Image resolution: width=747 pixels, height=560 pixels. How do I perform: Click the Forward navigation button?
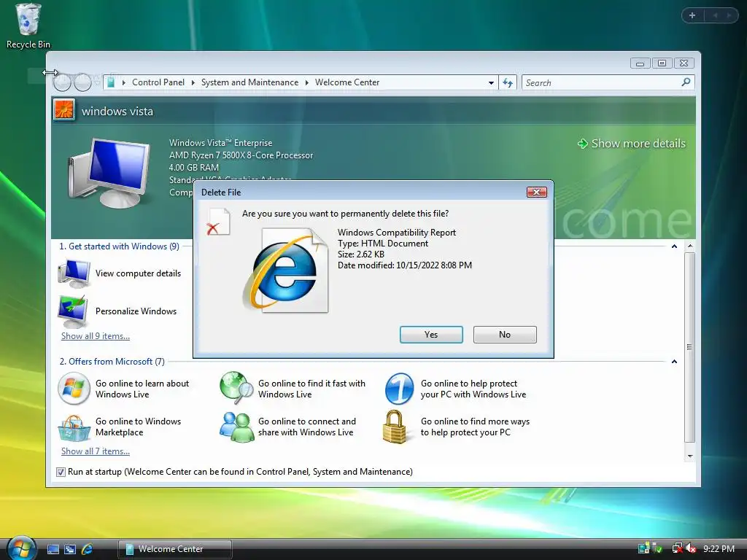pyautogui.click(x=83, y=82)
